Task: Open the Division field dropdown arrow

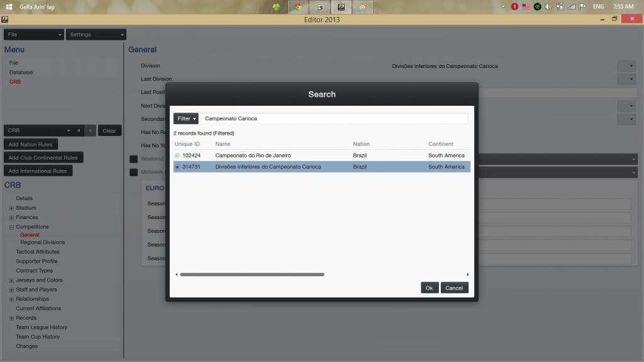Action: tap(627, 66)
